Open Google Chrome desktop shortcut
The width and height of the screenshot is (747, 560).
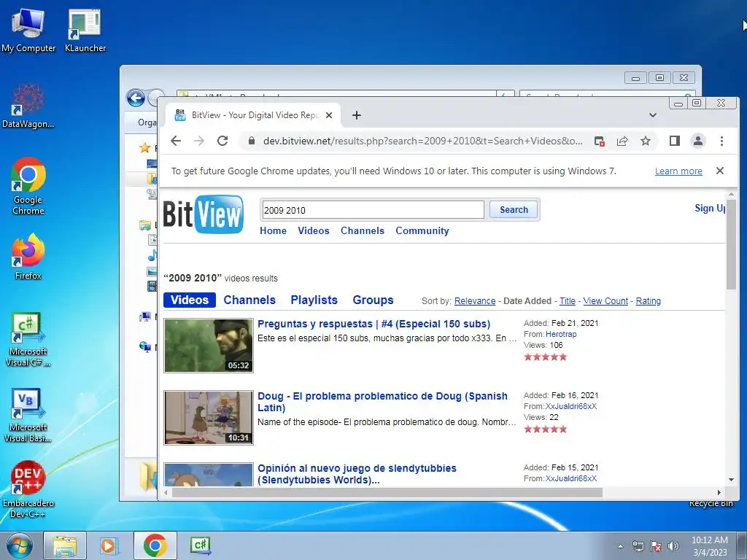[x=28, y=186]
